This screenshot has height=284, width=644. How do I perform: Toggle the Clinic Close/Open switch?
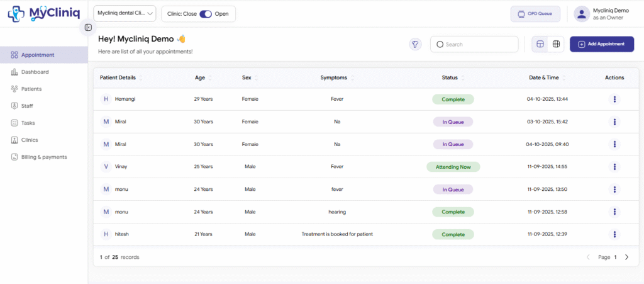pos(205,14)
